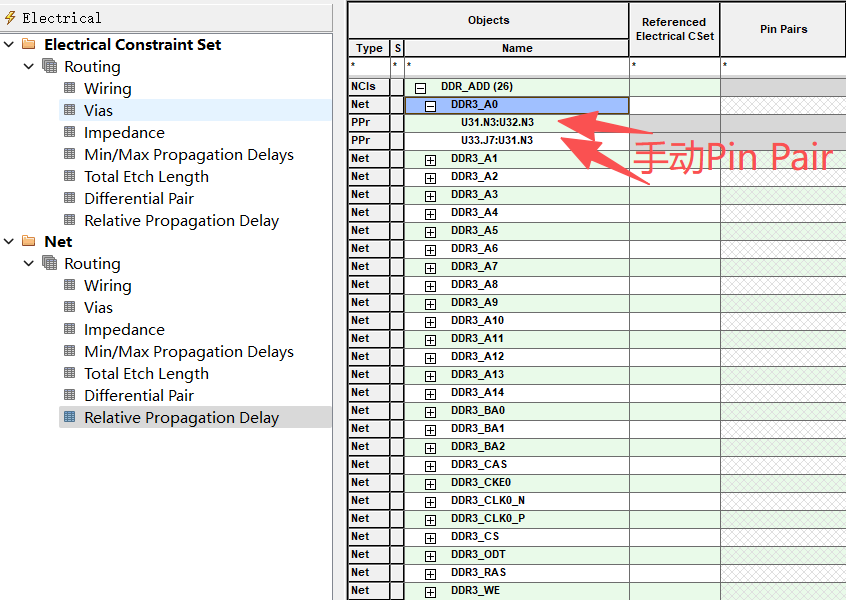Image resolution: width=846 pixels, height=600 pixels.
Task: Expand the DDR3_CLK0_P net
Action: click(430, 520)
